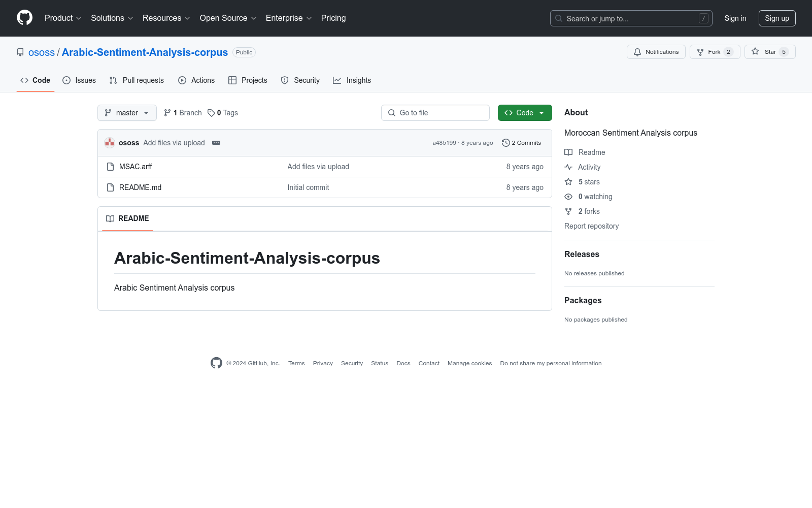
Task: Fork this repository
Action: (x=715, y=52)
